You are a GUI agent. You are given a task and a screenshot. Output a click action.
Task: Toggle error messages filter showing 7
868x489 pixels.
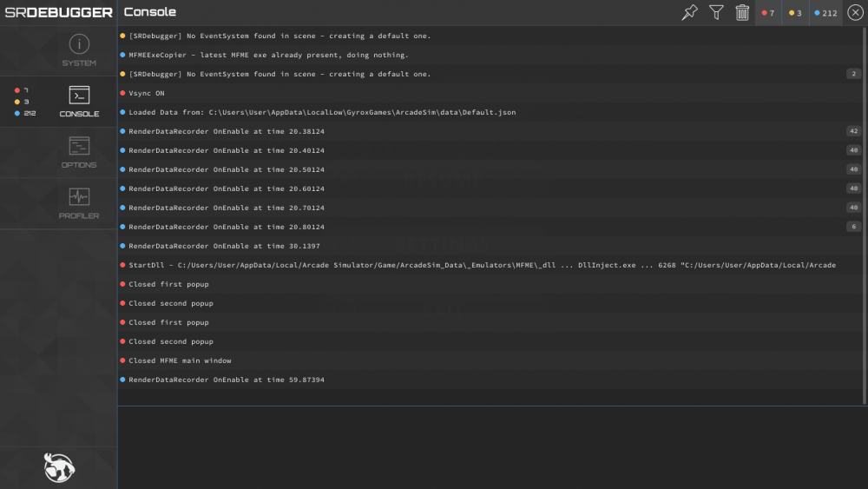tap(768, 13)
